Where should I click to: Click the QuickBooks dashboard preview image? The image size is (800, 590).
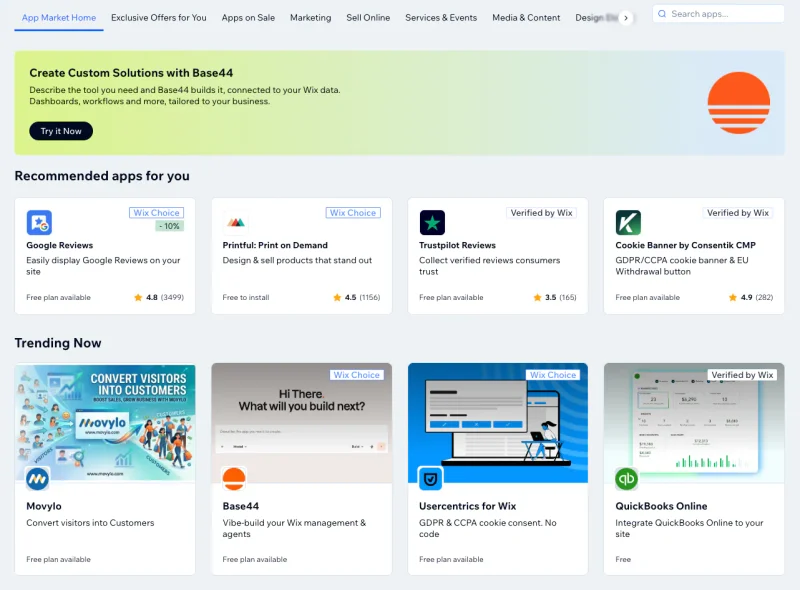pyautogui.click(x=694, y=423)
